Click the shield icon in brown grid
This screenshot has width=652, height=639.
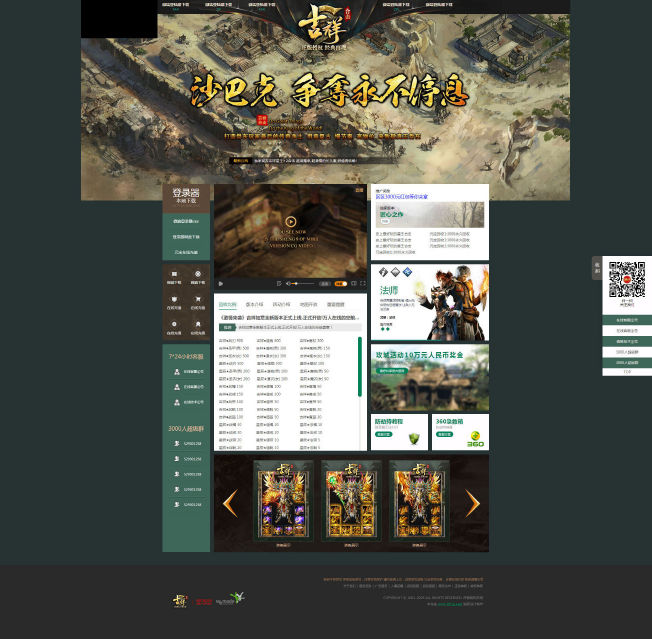(x=174, y=299)
